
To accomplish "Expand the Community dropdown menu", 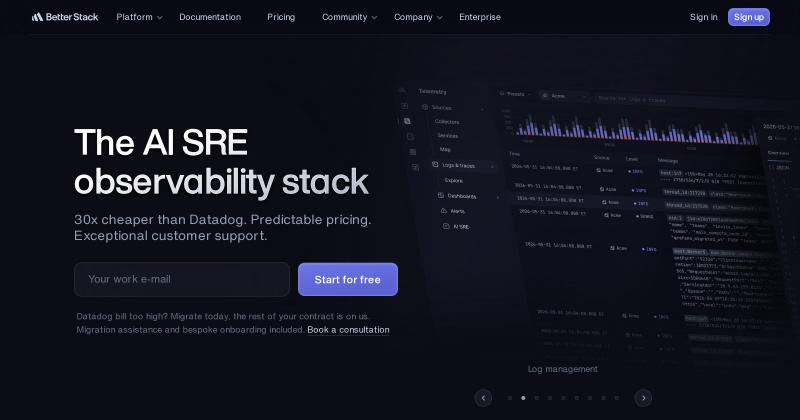I will 349,17.
